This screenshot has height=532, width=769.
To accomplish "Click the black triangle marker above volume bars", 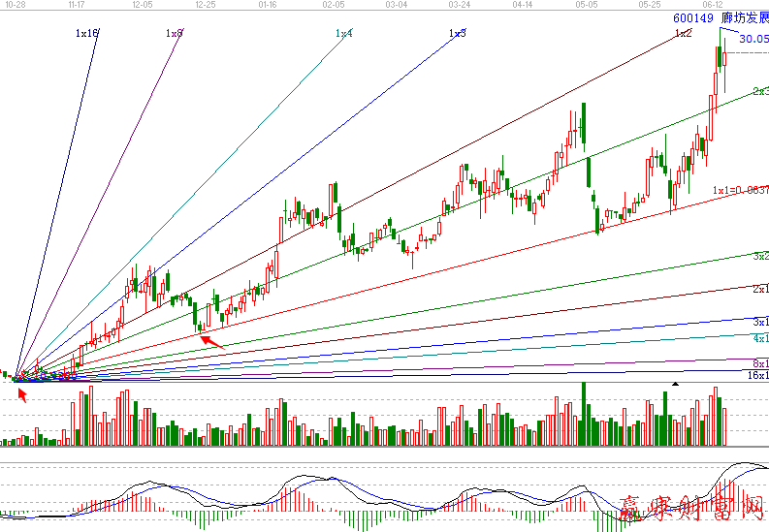I will [676, 384].
